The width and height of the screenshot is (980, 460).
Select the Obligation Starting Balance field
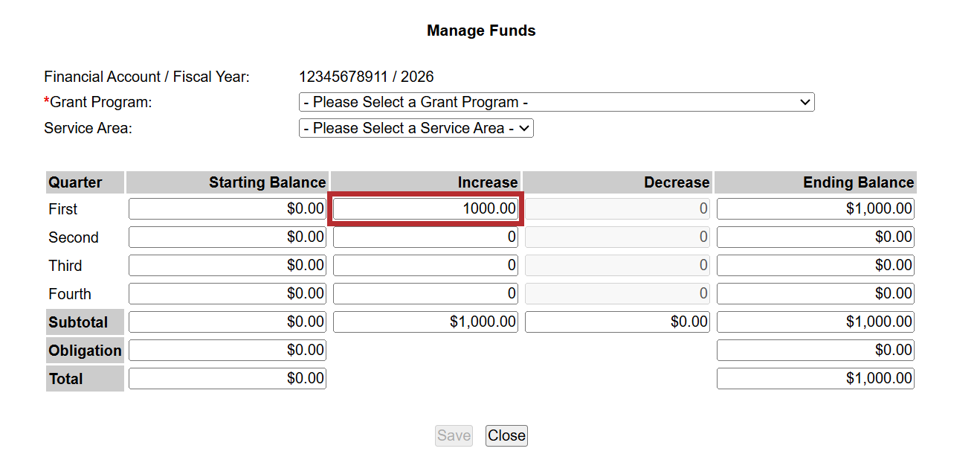tap(228, 351)
